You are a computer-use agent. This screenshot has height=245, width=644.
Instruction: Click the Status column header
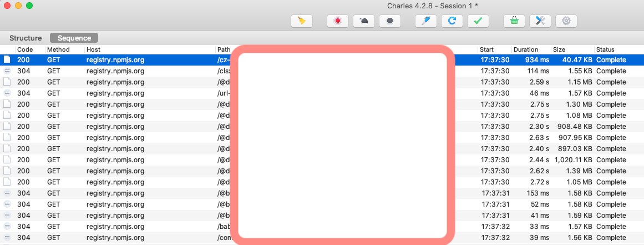(x=605, y=49)
